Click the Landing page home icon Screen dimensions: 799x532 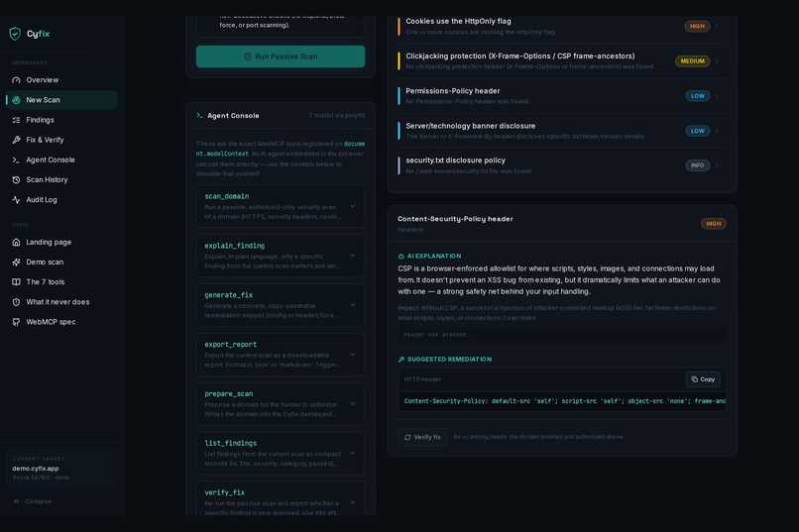[16, 243]
